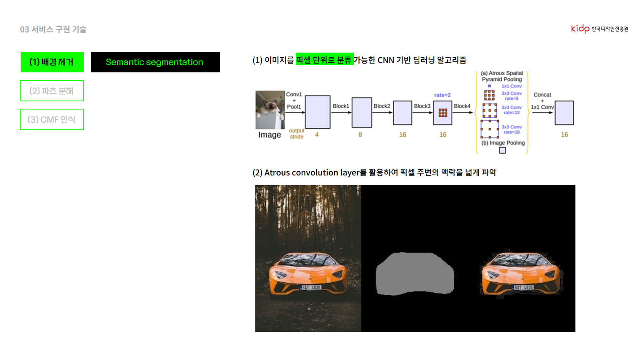
Task: Select the Block3 rate=2 grid square
Action: [x=443, y=113]
